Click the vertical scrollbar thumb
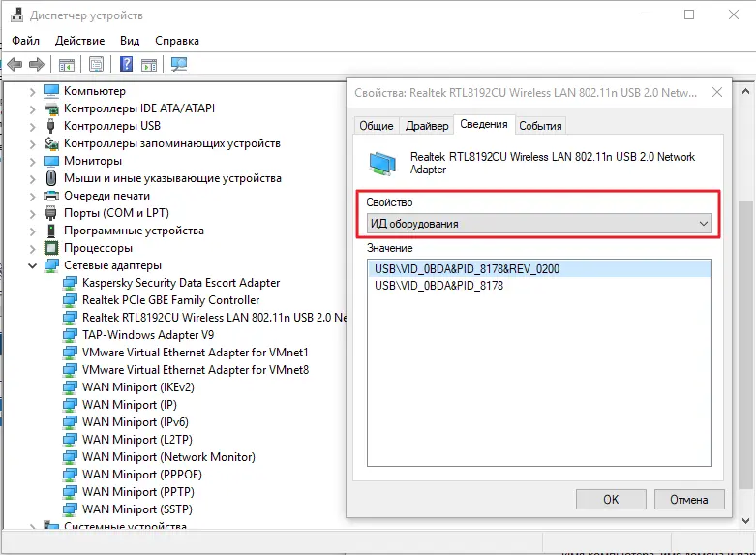This screenshot has height=555, width=756. [745, 345]
